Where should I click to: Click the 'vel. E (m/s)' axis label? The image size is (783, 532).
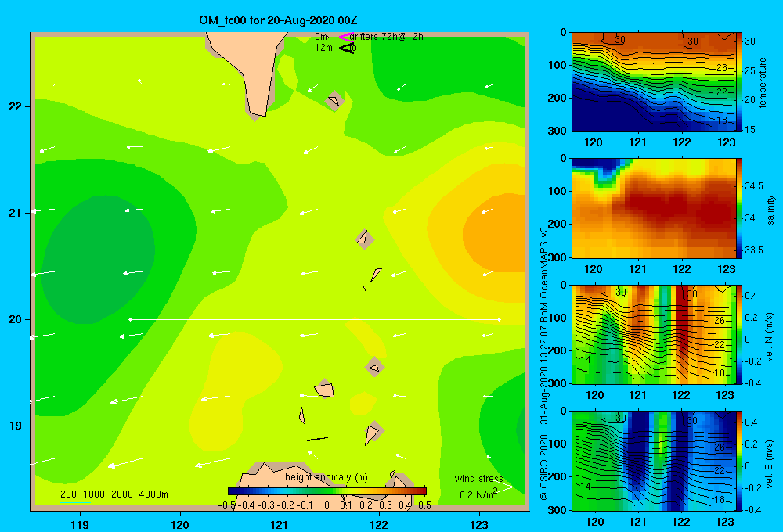[x=770, y=464]
